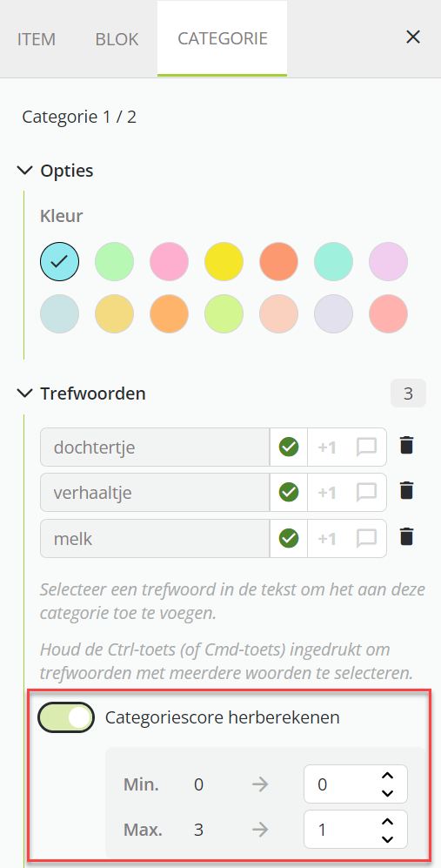Image resolution: width=441 pixels, height=868 pixels.
Task: Close the side panel with X
Action: click(413, 37)
